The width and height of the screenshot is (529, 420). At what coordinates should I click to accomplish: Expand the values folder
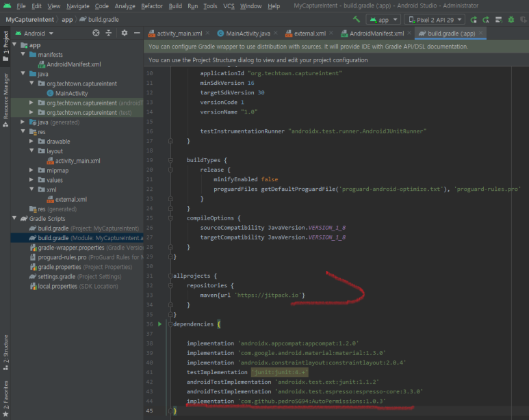tap(31, 180)
